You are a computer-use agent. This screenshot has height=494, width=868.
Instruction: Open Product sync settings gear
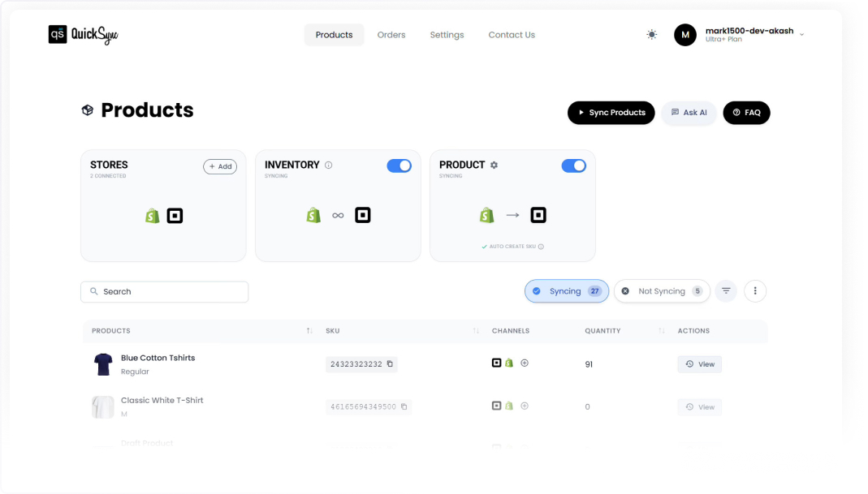click(494, 165)
